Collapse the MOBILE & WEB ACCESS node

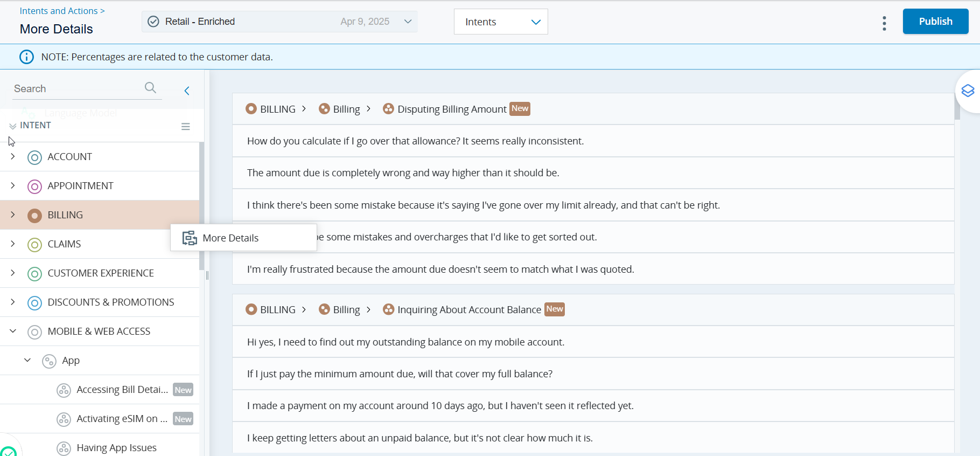click(x=13, y=331)
